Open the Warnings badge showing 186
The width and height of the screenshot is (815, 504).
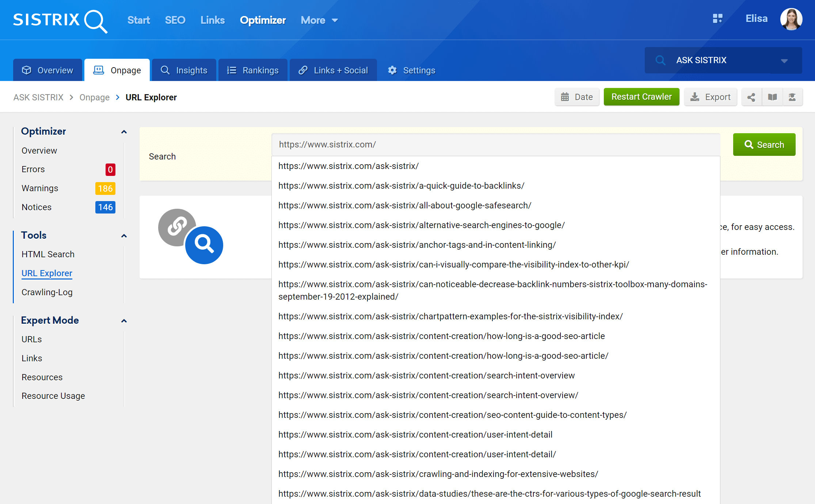point(105,189)
